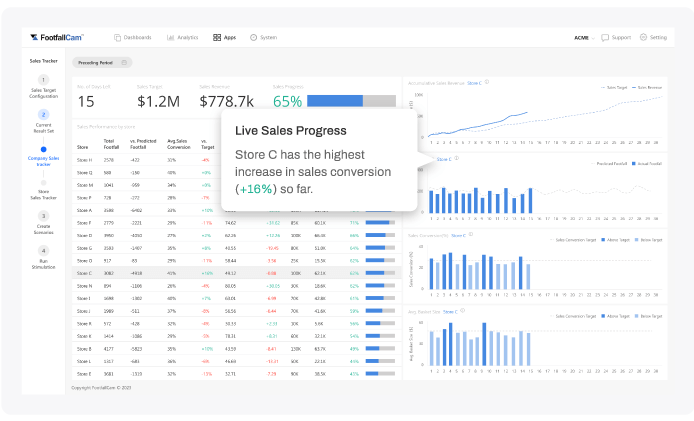Click the Copyright FootfallCam footer text
The height and width of the screenshot is (421, 694).
pos(101,388)
